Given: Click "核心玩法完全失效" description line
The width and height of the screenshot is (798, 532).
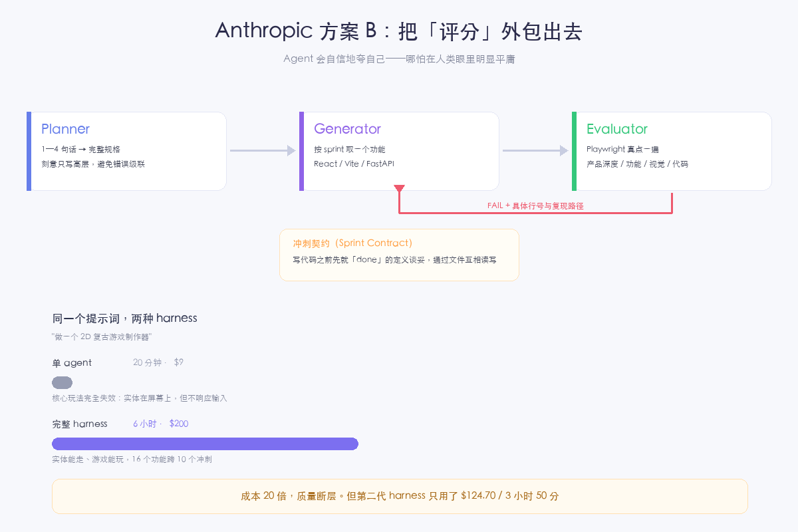Looking at the screenshot, I should pyautogui.click(x=140, y=398).
